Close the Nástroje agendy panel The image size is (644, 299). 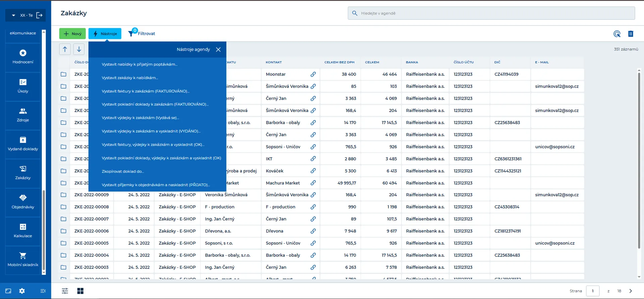click(x=218, y=49)
